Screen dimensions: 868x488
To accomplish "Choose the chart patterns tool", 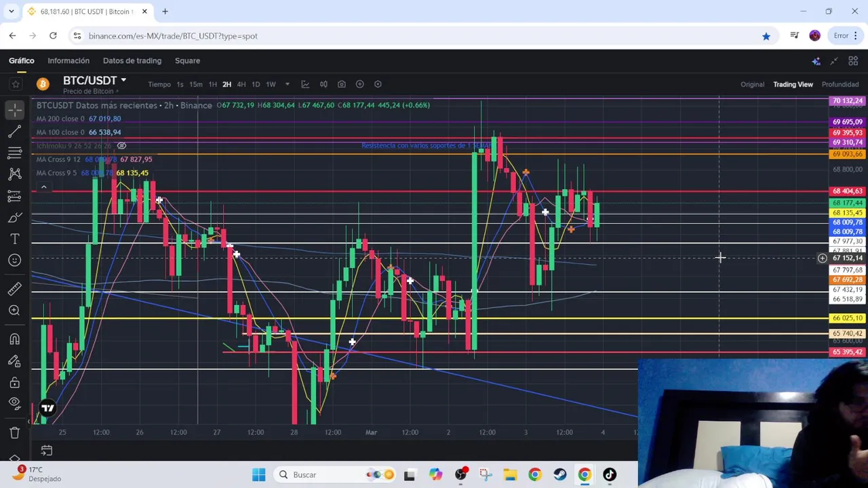I will (x=15, y=174).
